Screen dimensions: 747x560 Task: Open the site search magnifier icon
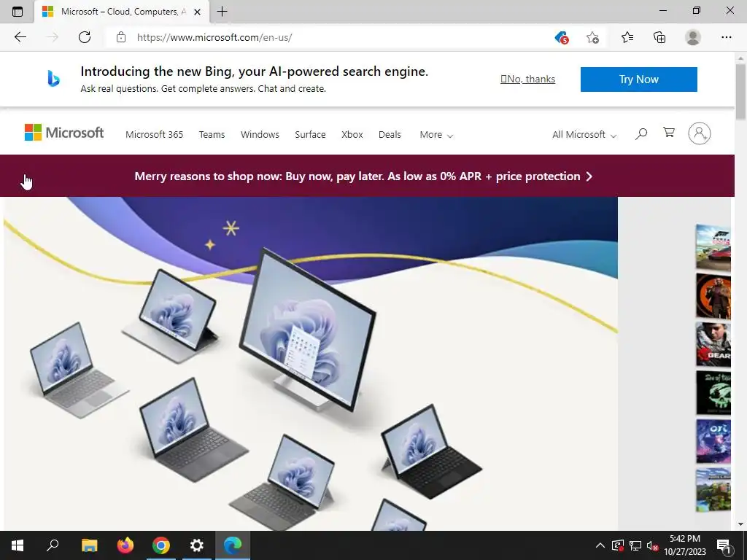click(x=641, y=134)
